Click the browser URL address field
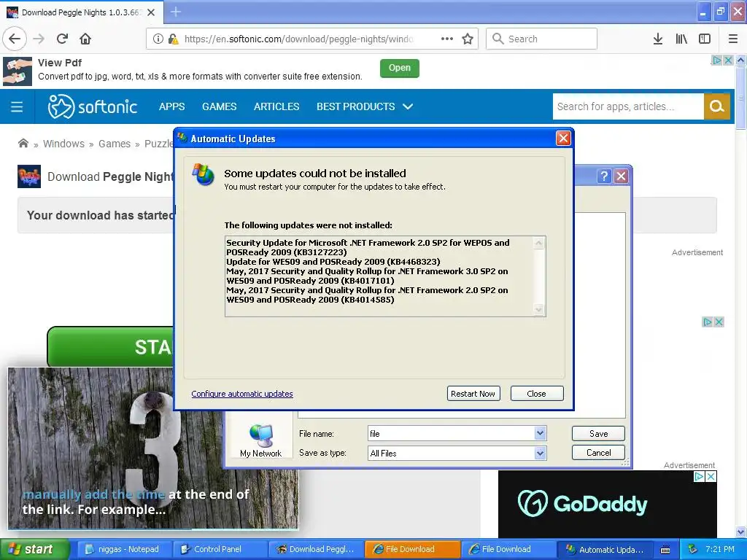This screenshot has height=560, width=747. pos(298,39)
